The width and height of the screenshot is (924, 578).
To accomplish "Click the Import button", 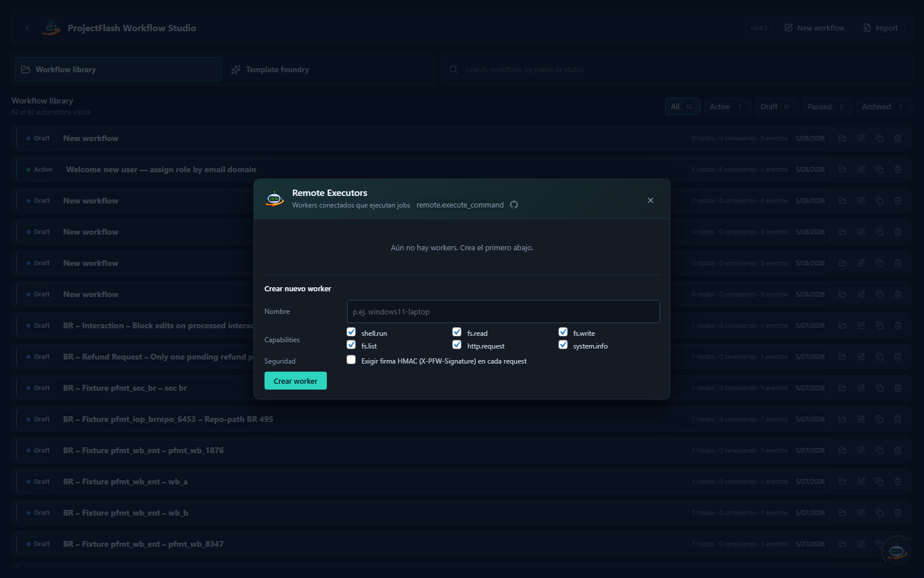I will 880,28.
